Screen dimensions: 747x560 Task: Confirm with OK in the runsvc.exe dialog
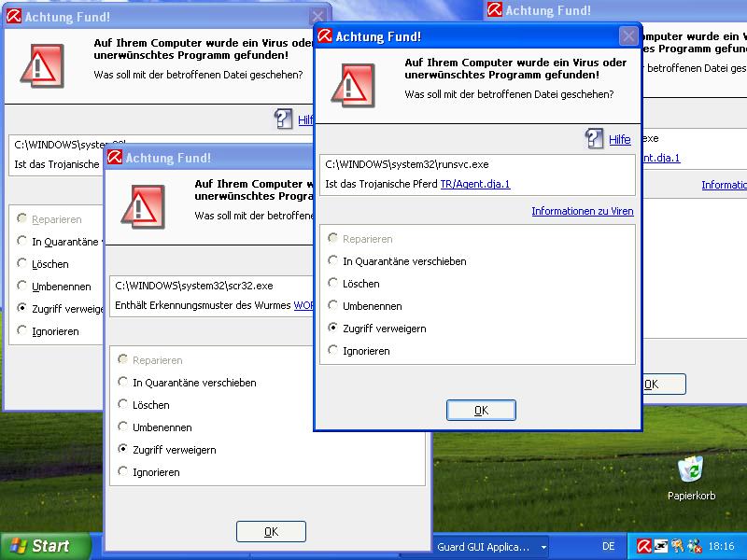481,410
